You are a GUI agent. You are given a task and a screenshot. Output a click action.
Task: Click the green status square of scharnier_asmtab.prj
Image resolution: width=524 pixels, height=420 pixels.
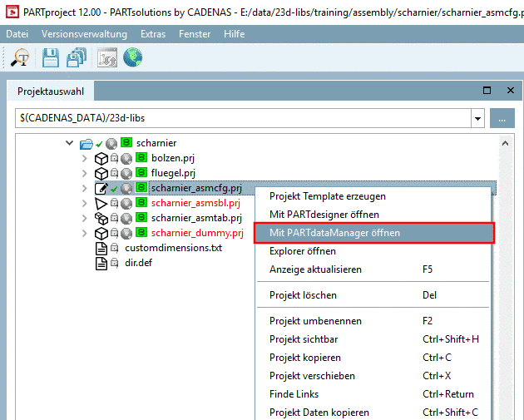pos(141,217)
